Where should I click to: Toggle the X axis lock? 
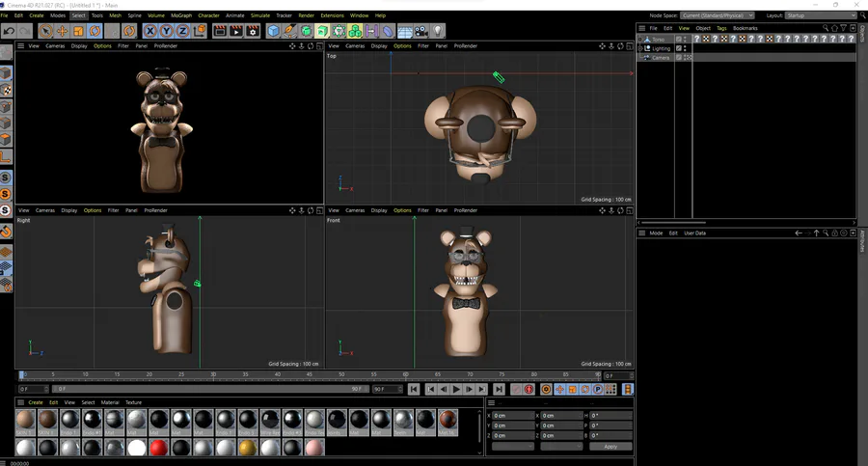click(x=149, y=31)
